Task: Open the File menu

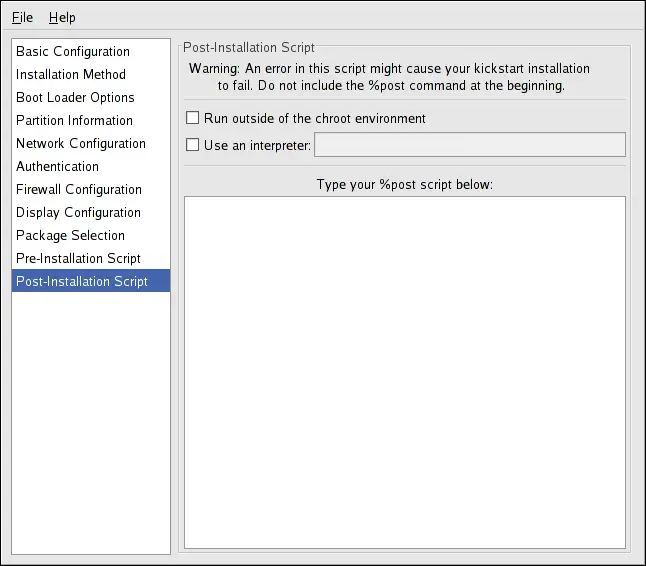Action: pyautogui.click(x=22, y=17)
